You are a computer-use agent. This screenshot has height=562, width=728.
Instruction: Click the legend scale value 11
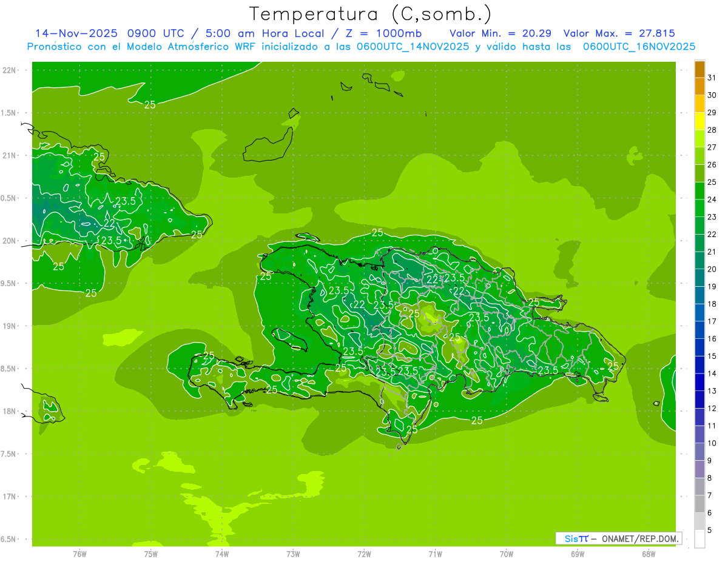point(712,426)
